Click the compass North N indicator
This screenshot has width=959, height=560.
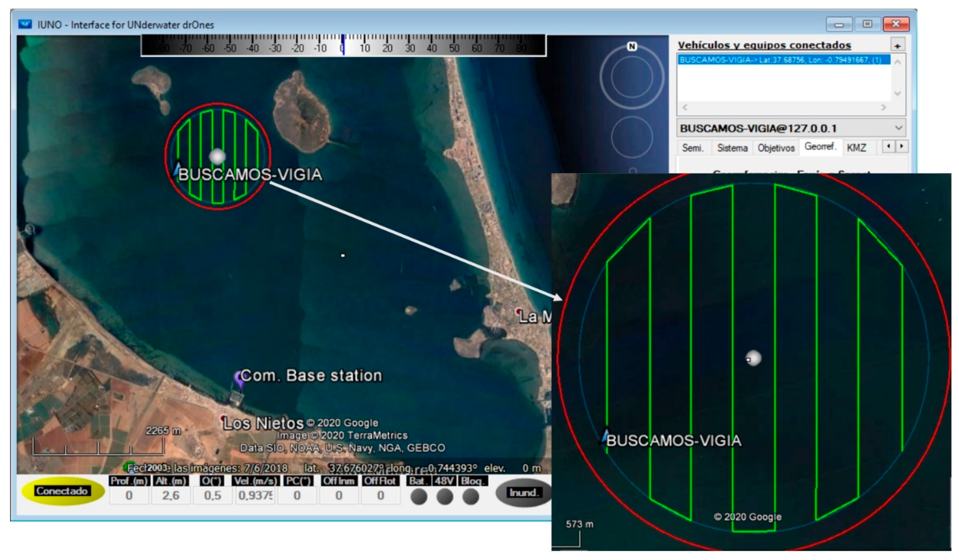[632, 47]
